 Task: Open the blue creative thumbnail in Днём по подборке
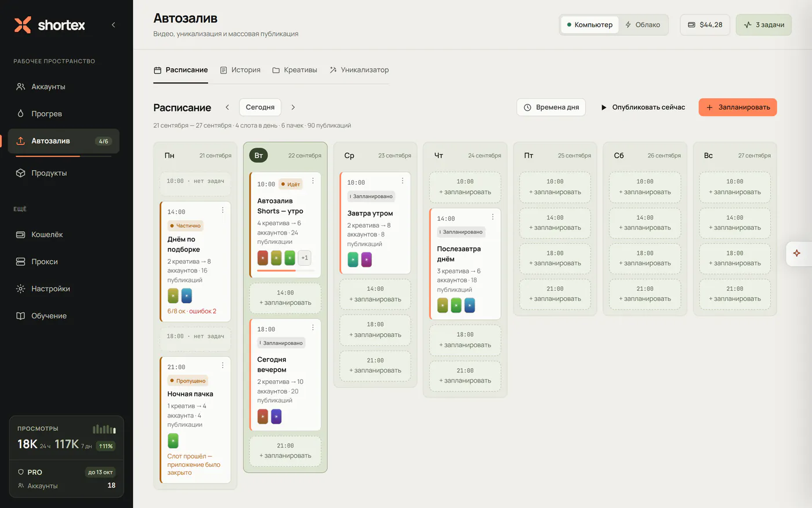pos(187,296)
